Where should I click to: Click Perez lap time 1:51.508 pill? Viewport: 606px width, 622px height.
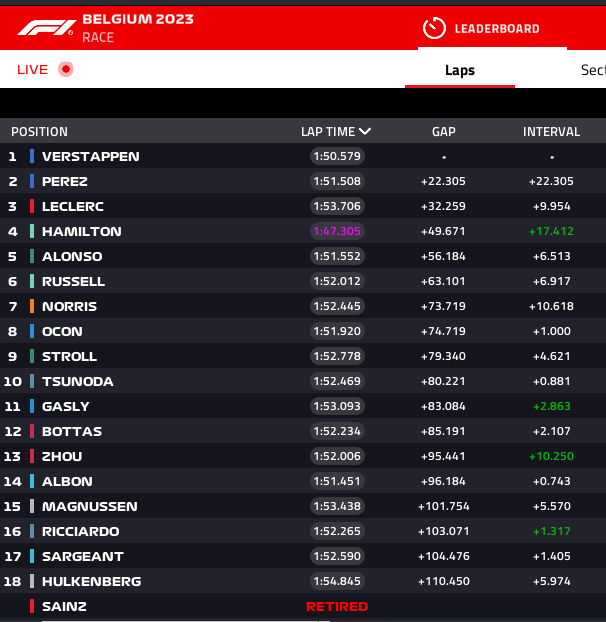(x=337, y=181)
